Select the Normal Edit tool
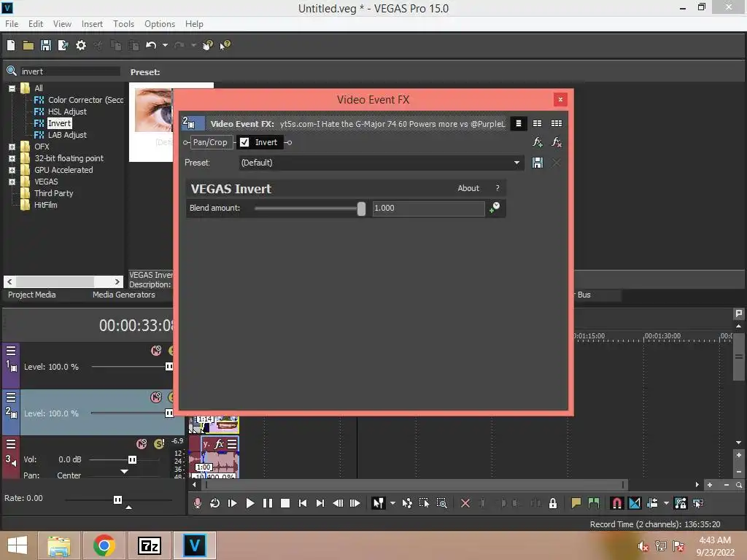Viewport: 747px width, 560px height. pos(379,503)
